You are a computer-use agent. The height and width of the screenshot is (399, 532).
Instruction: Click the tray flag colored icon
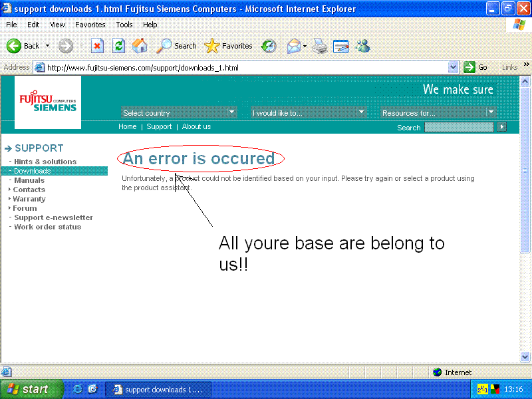point(495,388)
